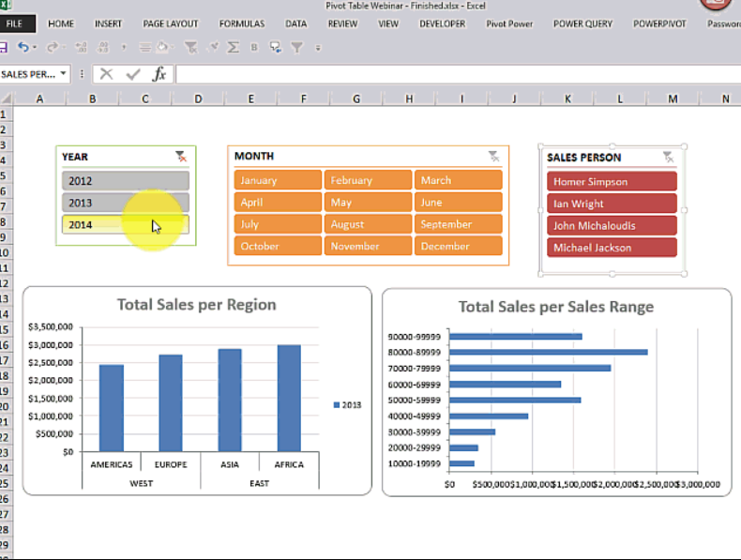This screenshot has height=560, width=741.
Task: Expand the Name Box dropdown arrow
Action: coord(63,74)
